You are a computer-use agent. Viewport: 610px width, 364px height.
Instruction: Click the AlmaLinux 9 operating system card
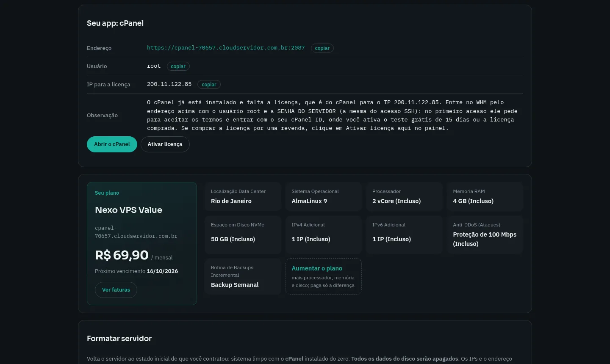click(x=324, y=197)
